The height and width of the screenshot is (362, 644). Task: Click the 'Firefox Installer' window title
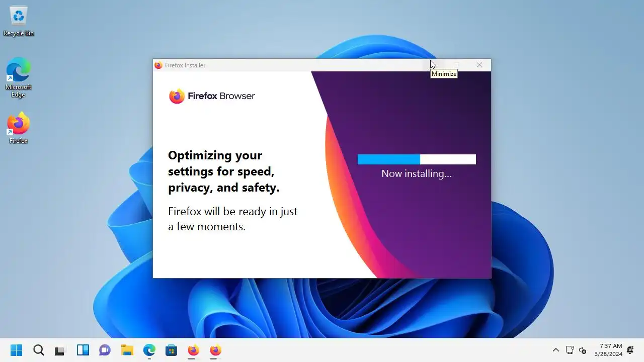pos(185,65)
